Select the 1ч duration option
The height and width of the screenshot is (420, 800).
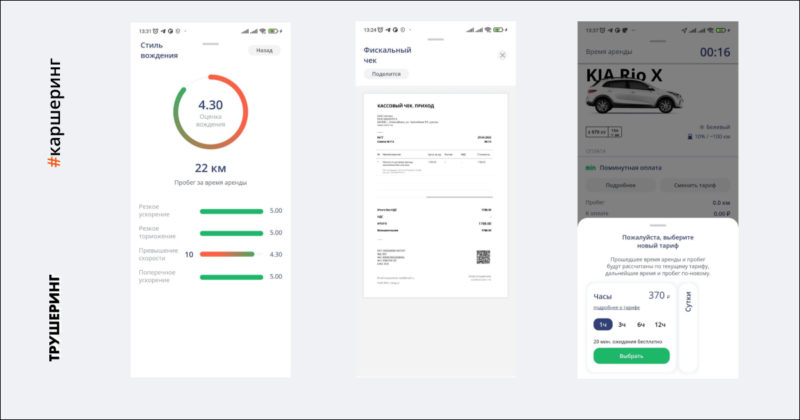click(x=603, y=325)
